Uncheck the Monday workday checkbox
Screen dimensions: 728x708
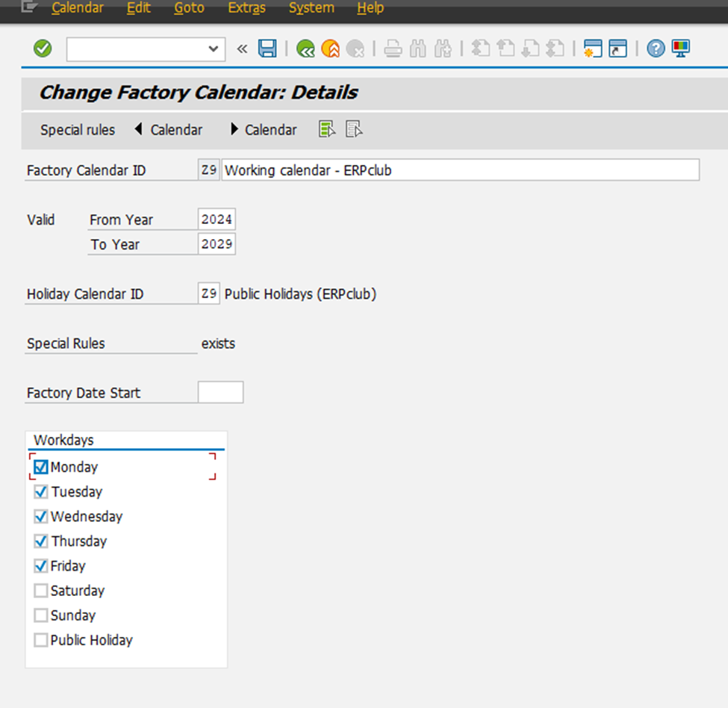coord(41,467)
